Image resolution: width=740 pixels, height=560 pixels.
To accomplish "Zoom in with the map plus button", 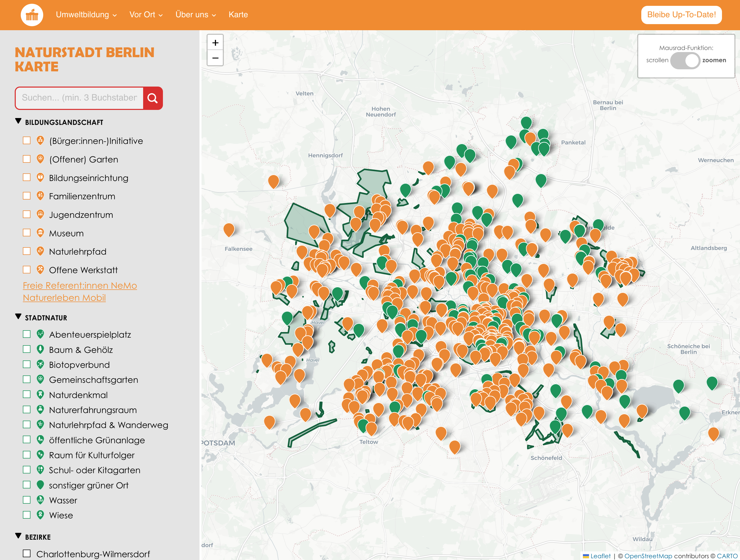I will 215,43.
